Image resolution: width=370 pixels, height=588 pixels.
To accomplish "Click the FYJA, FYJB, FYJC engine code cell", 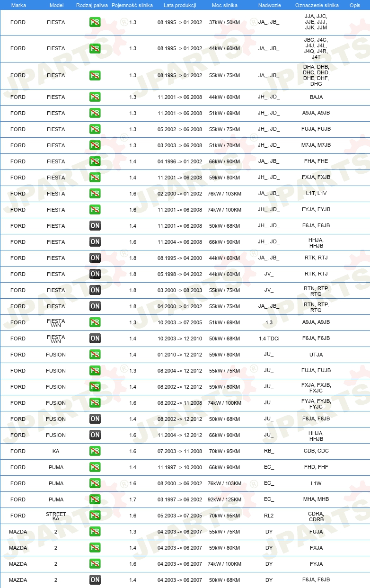I will [316, 403].
